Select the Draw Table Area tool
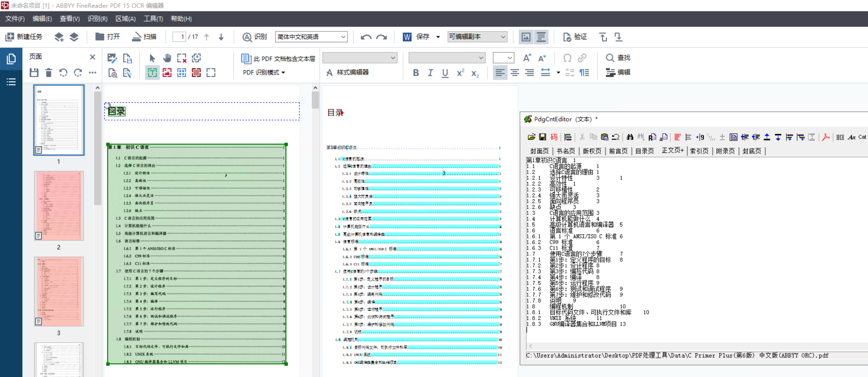Screen dimensions: 868x377 (182, 72)
